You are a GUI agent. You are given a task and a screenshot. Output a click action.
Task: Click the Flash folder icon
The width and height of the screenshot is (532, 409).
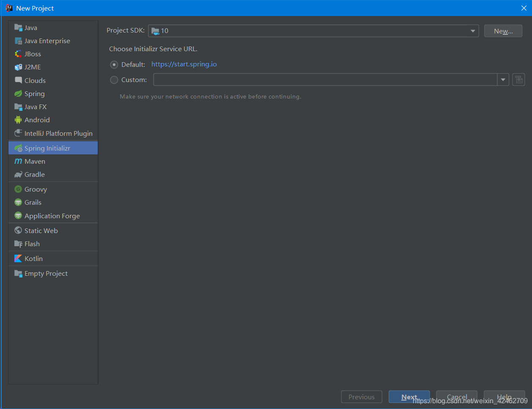coord(18,244)
